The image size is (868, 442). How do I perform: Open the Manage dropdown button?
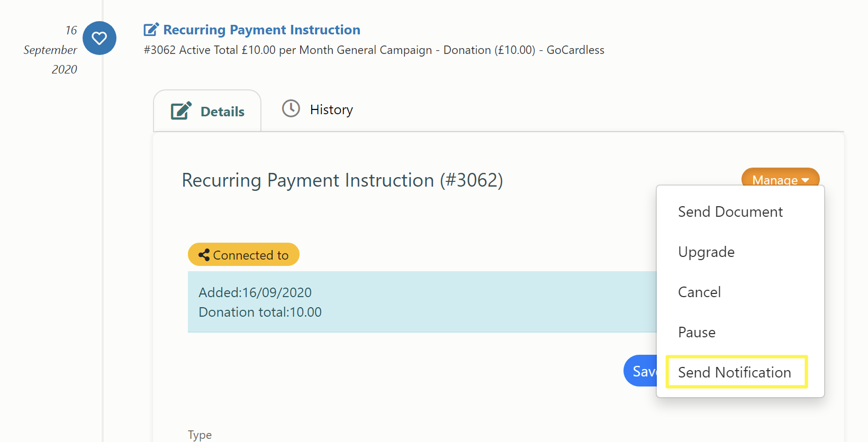(x=780, y=177)
